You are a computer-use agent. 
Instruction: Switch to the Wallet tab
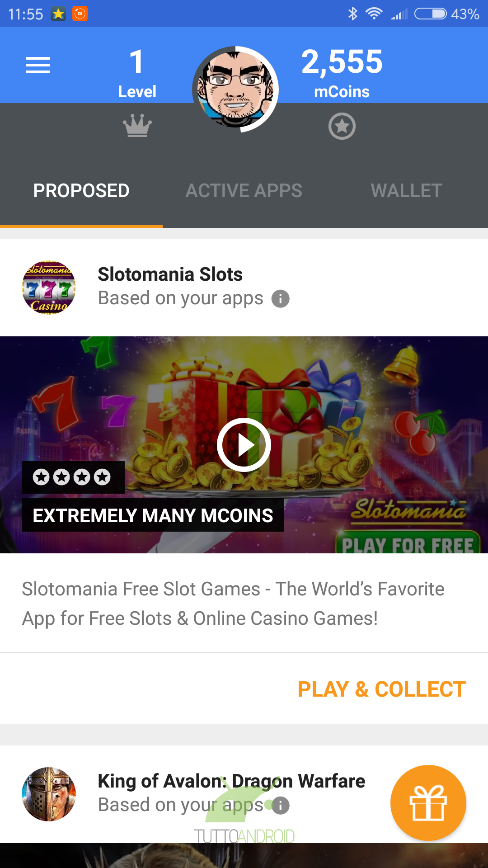407,191
